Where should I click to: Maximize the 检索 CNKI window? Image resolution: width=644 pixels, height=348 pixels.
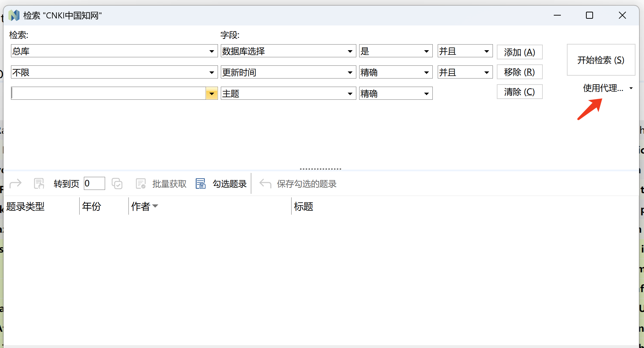(590, 15)
